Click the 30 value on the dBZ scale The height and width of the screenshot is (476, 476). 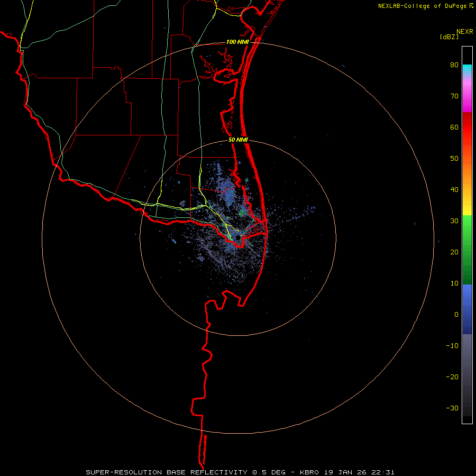tap(454, 221)
